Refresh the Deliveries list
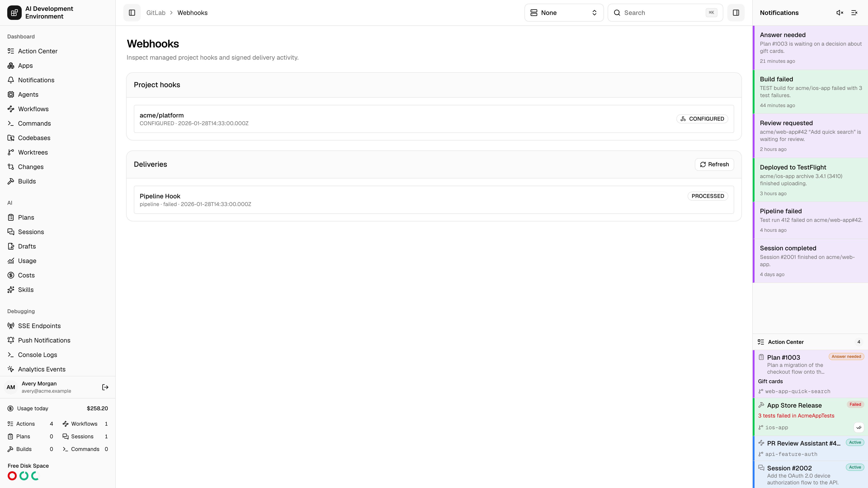 [714, 164]
